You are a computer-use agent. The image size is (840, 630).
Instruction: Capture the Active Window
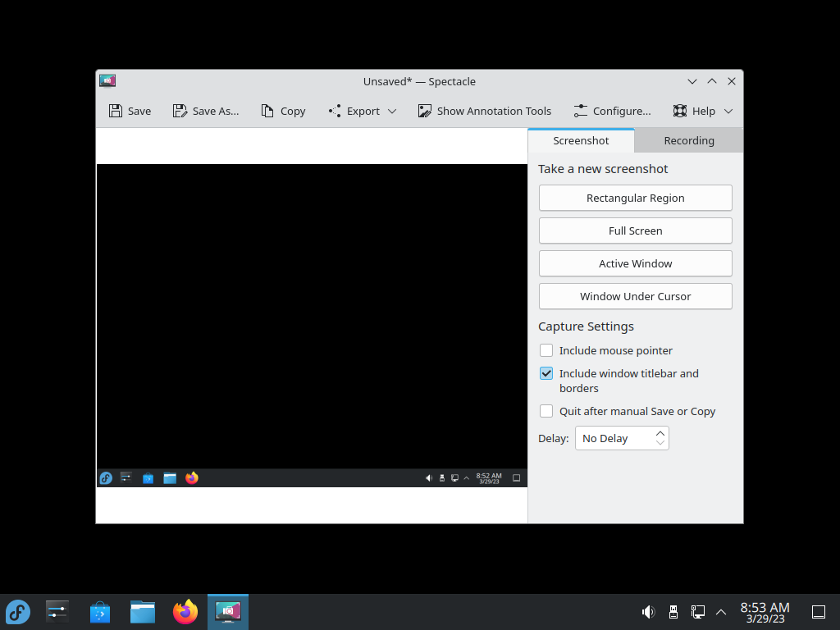click(636, 263)
